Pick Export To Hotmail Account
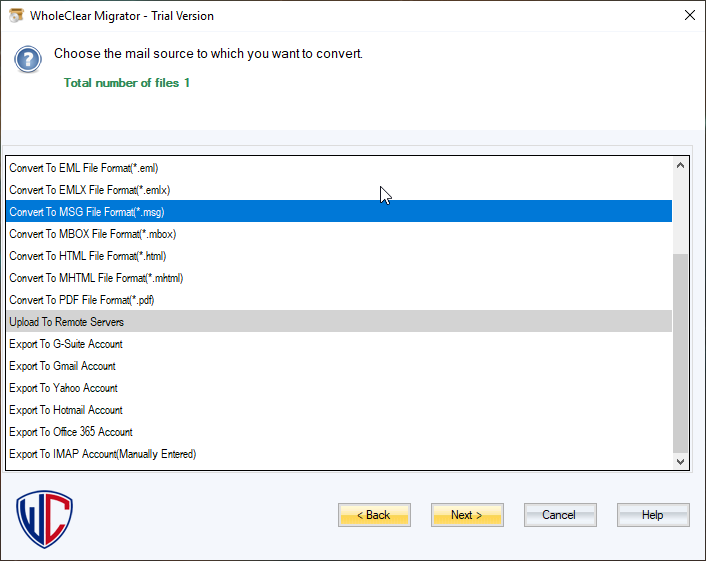 coord(66,410)
